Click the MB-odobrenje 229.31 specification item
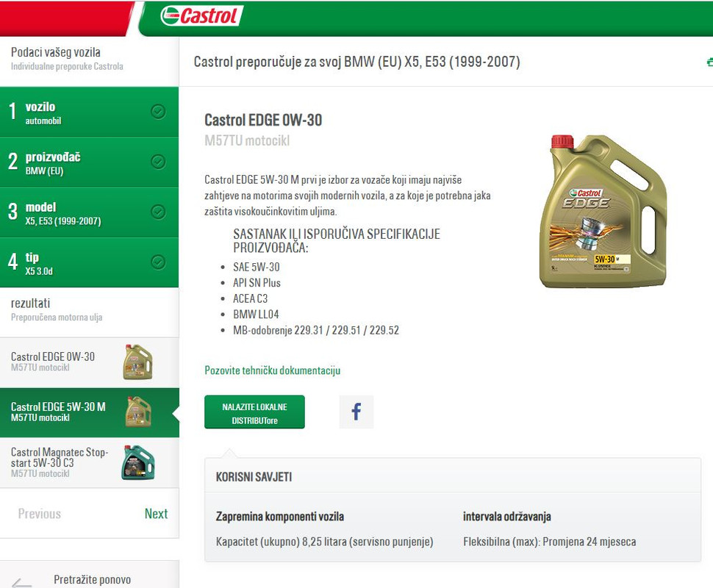Screen dimensions: 713x588 (316, 330)
